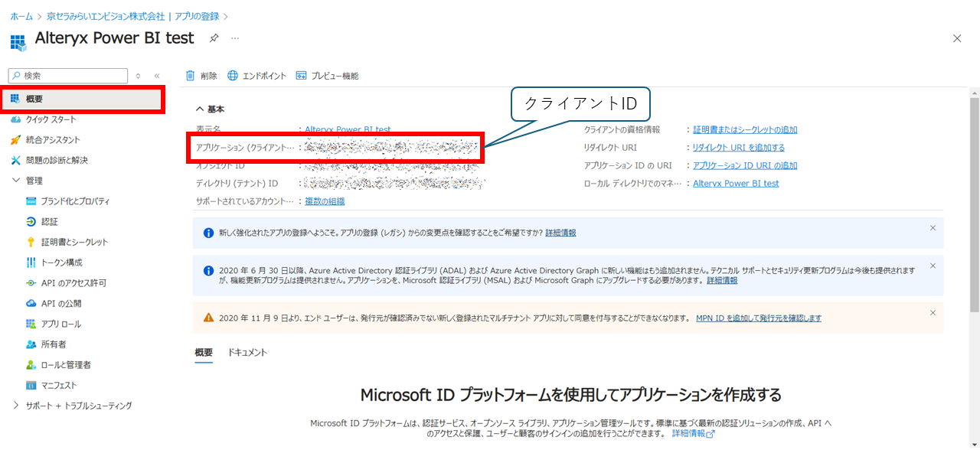Pin the Alteryx Power BI test page
Screen dimensions: 980x450
click(214, 37)
